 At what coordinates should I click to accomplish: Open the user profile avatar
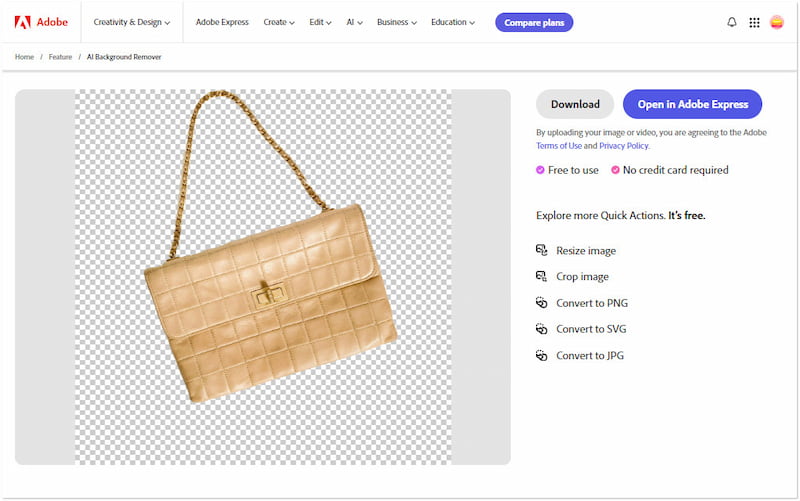(777, 22)
